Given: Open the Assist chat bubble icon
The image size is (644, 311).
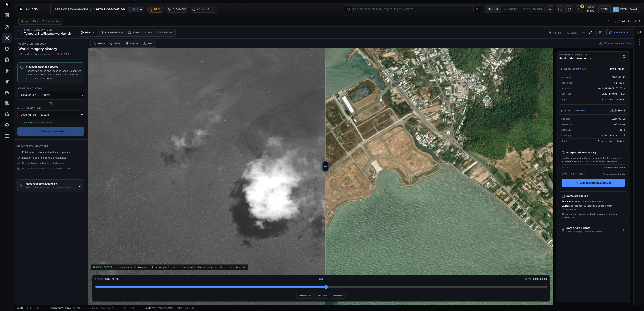Looking at the screenshot, I should coord(639,32).
